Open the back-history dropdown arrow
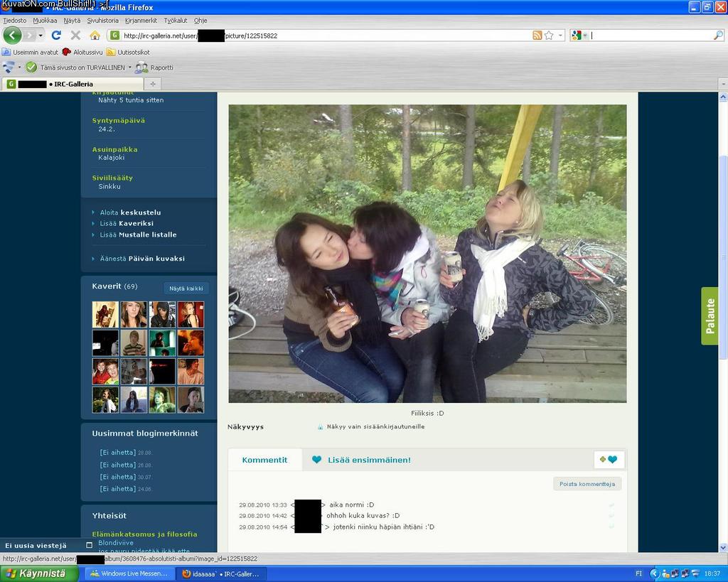The height and width of the screenshot is (582, 728). tap(41, 35)
